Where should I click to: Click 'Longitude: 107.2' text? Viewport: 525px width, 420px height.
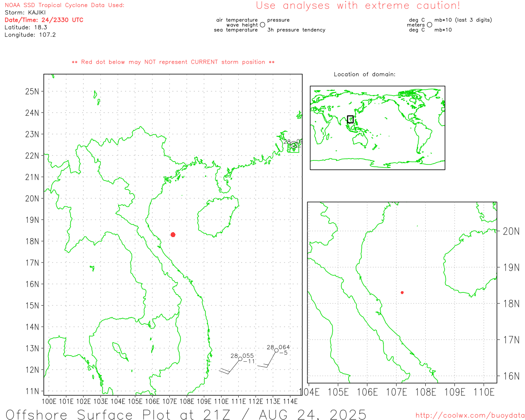[x=30, y=35]
